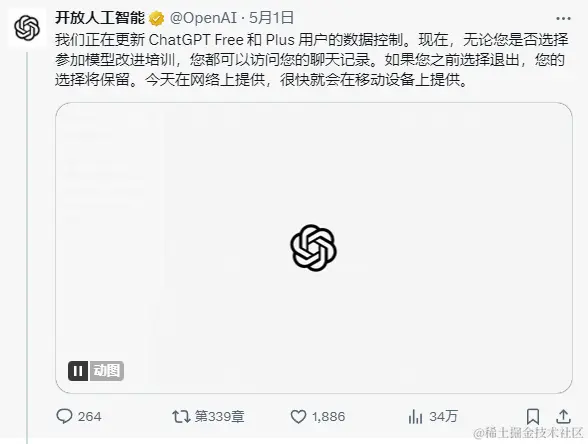588x444 pixels.
Task: Pause the GIF playback
Action: pos(78,371)
